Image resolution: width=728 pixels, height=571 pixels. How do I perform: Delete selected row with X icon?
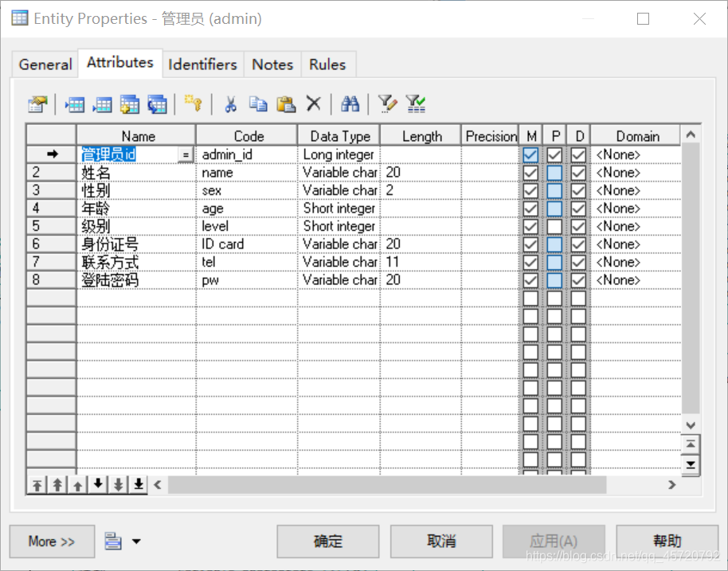314,103
